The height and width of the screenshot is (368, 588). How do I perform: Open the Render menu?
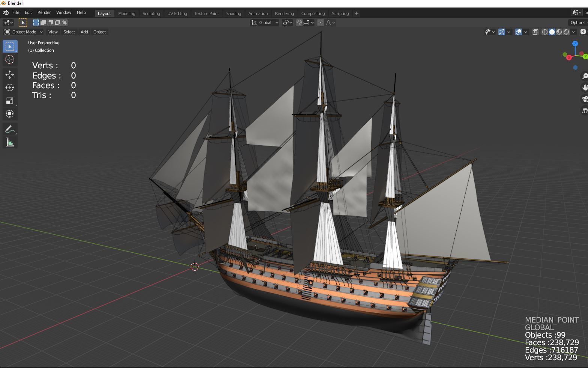(44, 12)
